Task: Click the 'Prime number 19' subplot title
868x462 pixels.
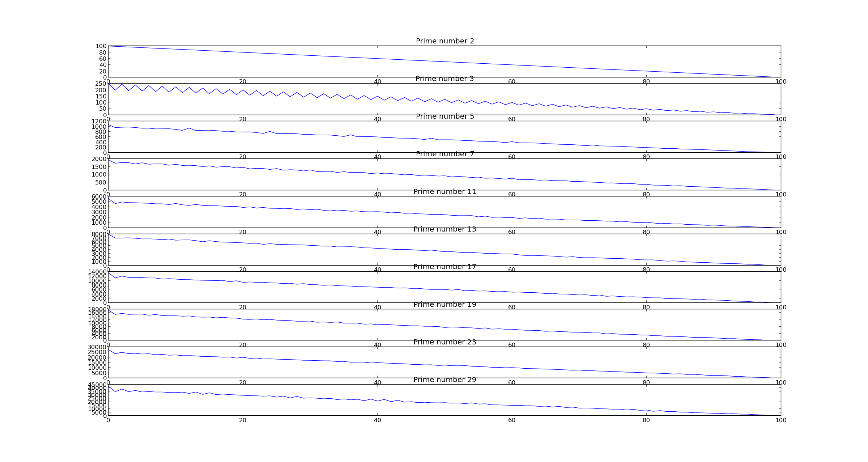Action: 445,305
